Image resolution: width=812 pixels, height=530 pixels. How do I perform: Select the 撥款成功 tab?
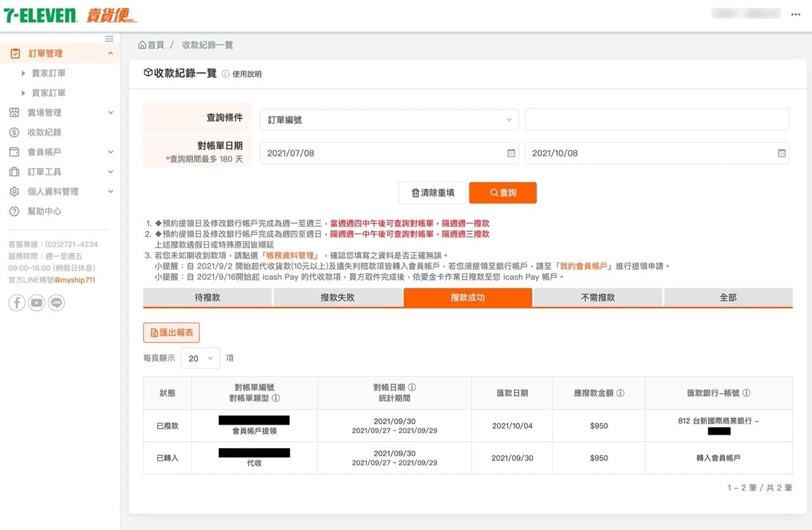pos(468,297)
